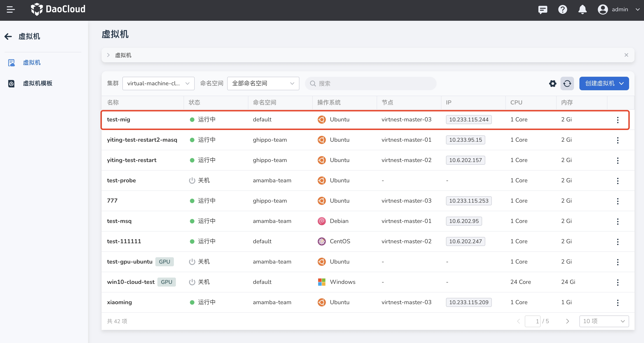The height and width of the screenshot is (343, 644).
Task: Focus the 搜索 search field
Action: (x=373, y=83)
